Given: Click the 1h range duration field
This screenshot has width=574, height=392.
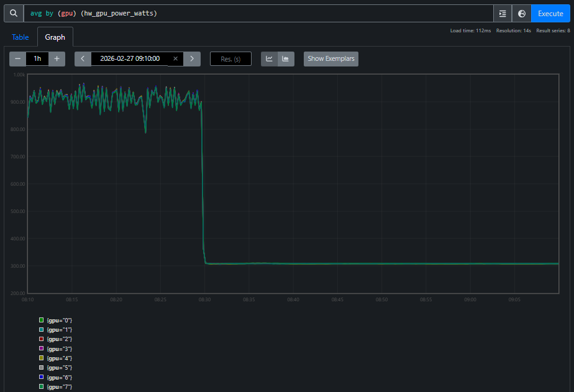Looking at the screenshot, I should coord(37,59).
